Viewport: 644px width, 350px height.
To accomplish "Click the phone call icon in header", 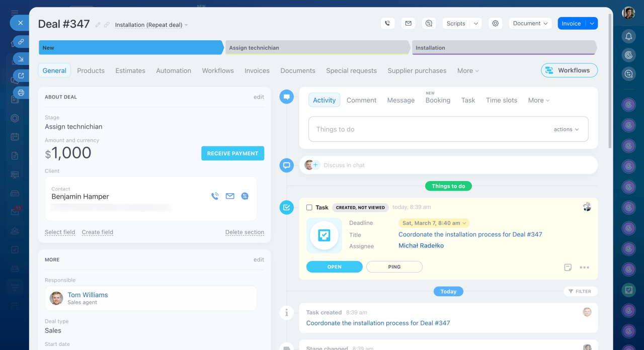I will click(x=387, y=23).
